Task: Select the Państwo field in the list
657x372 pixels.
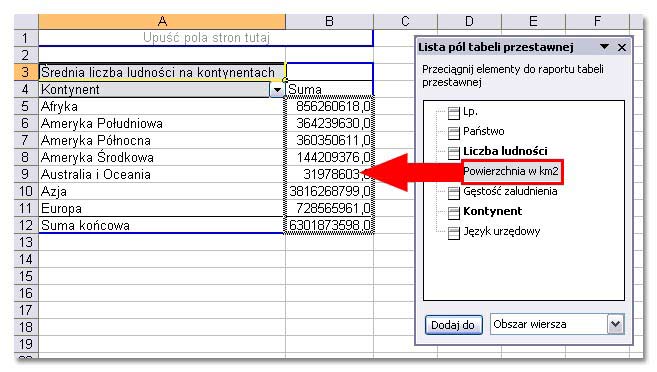Action: 484,132
